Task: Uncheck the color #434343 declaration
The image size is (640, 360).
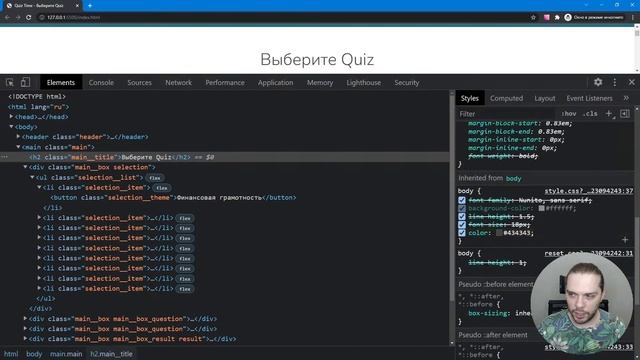Action: [462, 233]
